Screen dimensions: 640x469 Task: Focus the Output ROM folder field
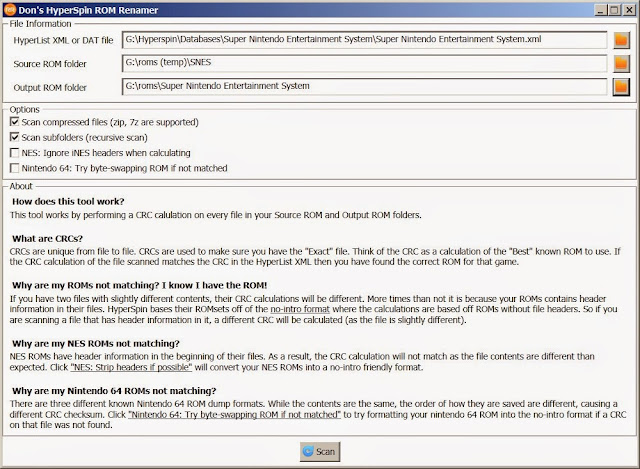[x=364, y=87]
